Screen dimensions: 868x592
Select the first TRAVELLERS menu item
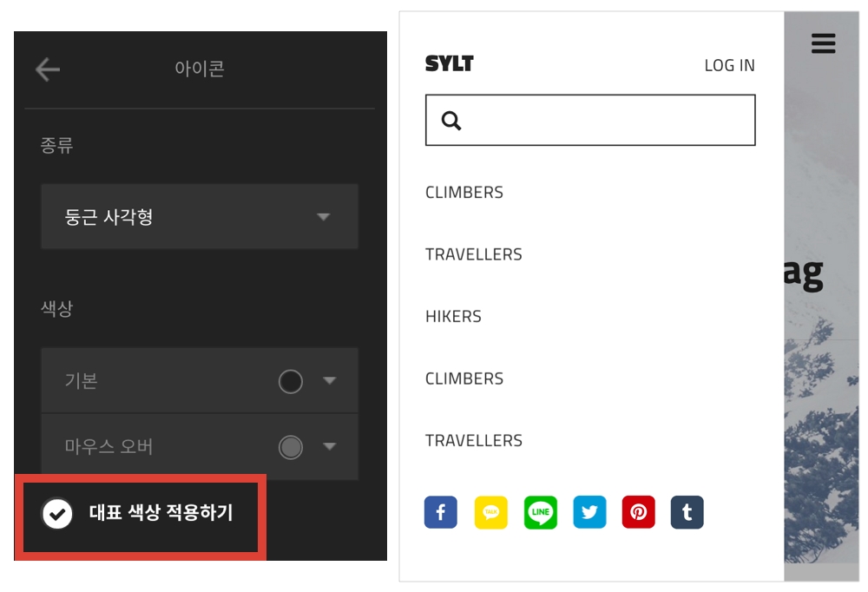point(473,254)
